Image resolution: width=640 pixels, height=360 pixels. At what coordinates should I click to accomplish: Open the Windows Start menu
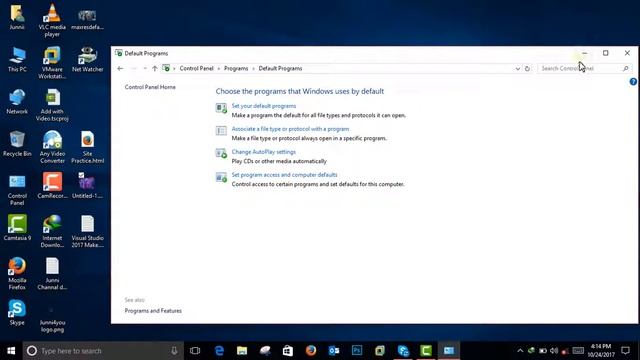11,351
